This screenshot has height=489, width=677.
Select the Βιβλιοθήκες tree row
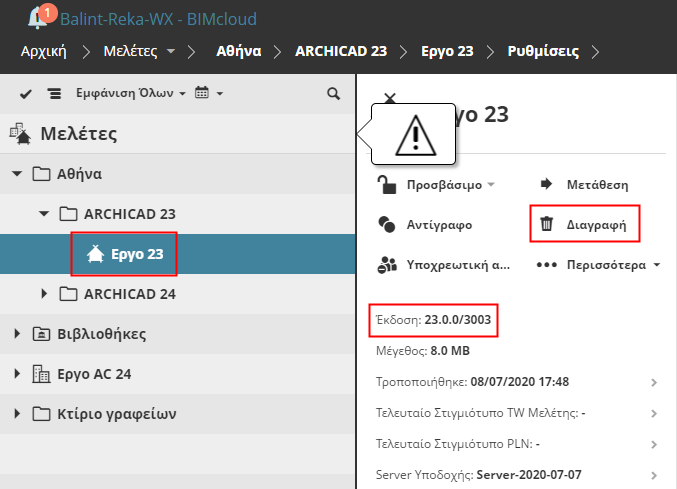click(177, 334)
